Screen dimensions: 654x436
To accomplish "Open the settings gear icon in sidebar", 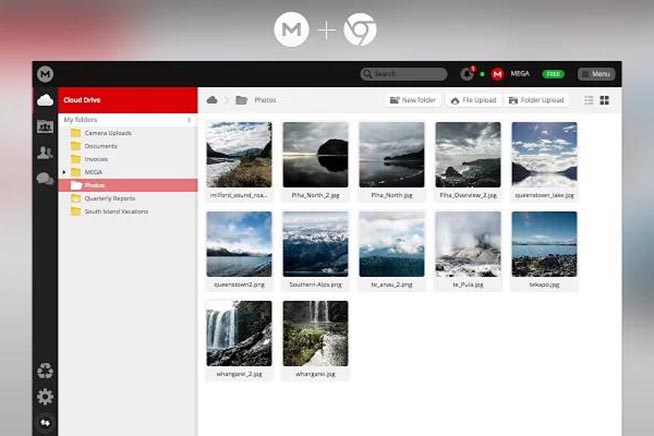I will point(45,397).
